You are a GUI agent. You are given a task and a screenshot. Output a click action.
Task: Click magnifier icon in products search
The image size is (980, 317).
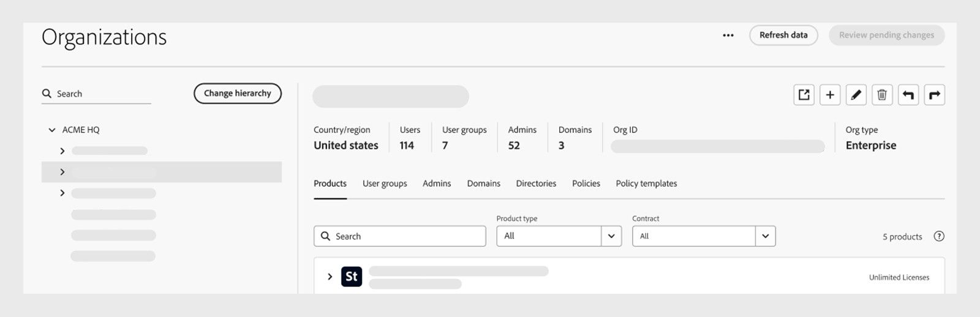pos(326,236)
